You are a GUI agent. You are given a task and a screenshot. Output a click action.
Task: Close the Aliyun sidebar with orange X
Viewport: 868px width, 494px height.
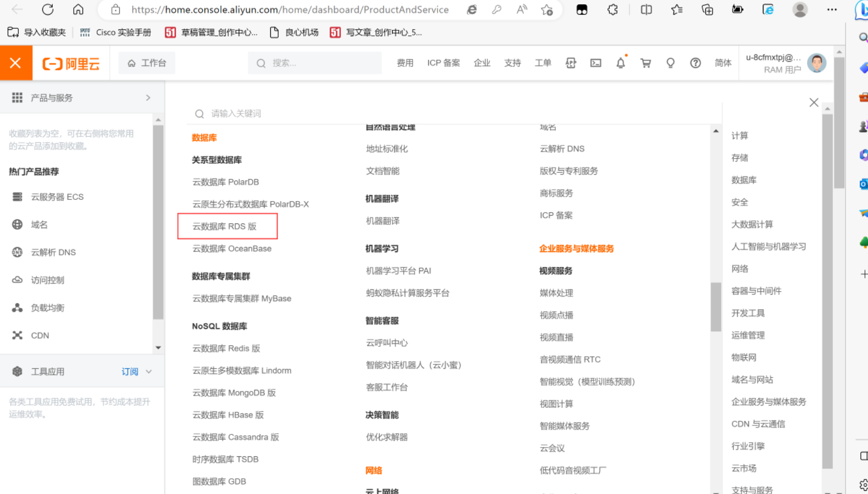tap(16, 63)
